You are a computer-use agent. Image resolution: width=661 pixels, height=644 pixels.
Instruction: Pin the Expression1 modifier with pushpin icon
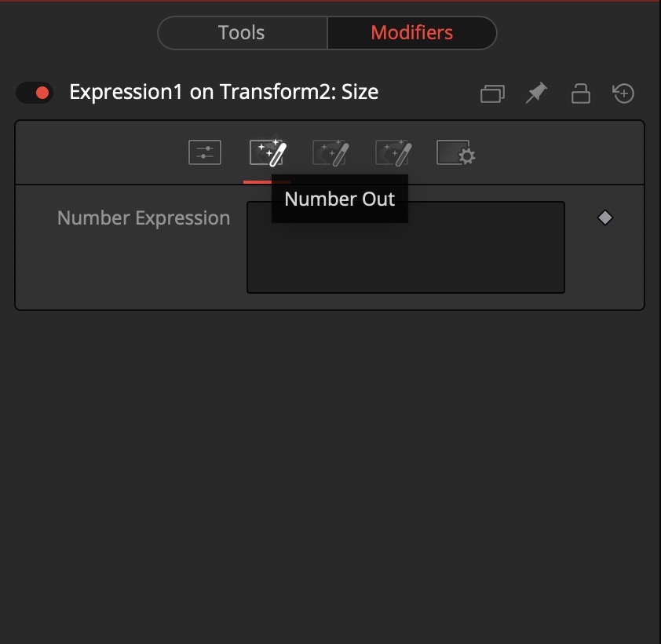pyautogui.click(x=536, y=93)
